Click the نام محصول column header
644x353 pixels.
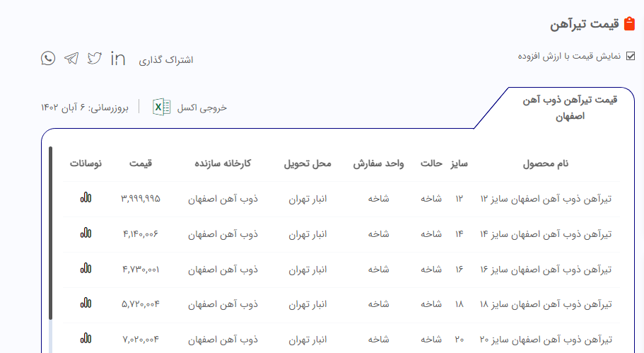pyautogui.click(x=545, y=163)
